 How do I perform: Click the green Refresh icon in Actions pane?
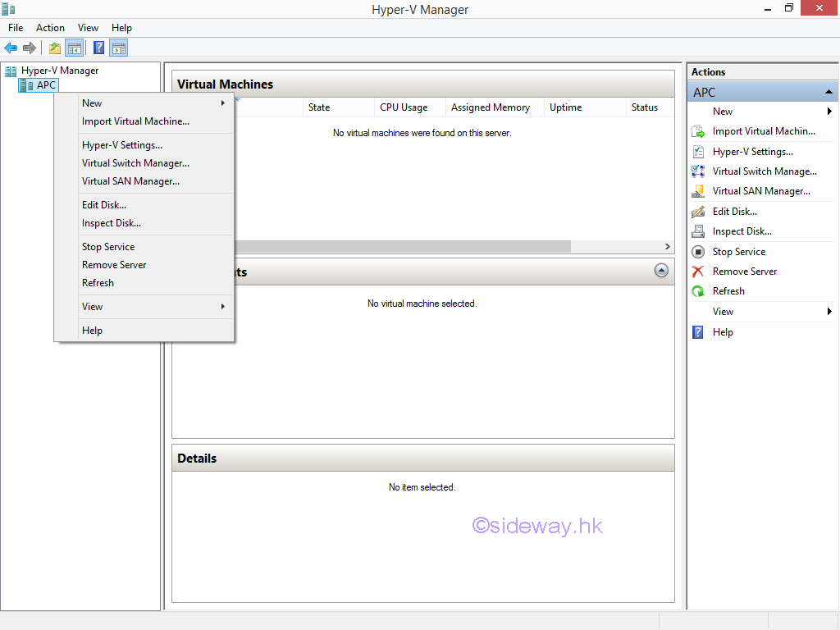tap(698, 291)
